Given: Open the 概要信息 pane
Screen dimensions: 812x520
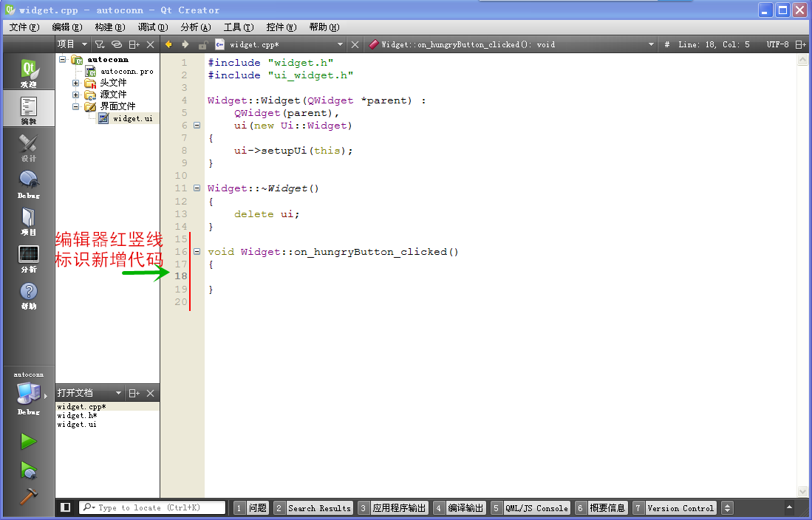Looking at the screenshot, I should pos(601,508).
